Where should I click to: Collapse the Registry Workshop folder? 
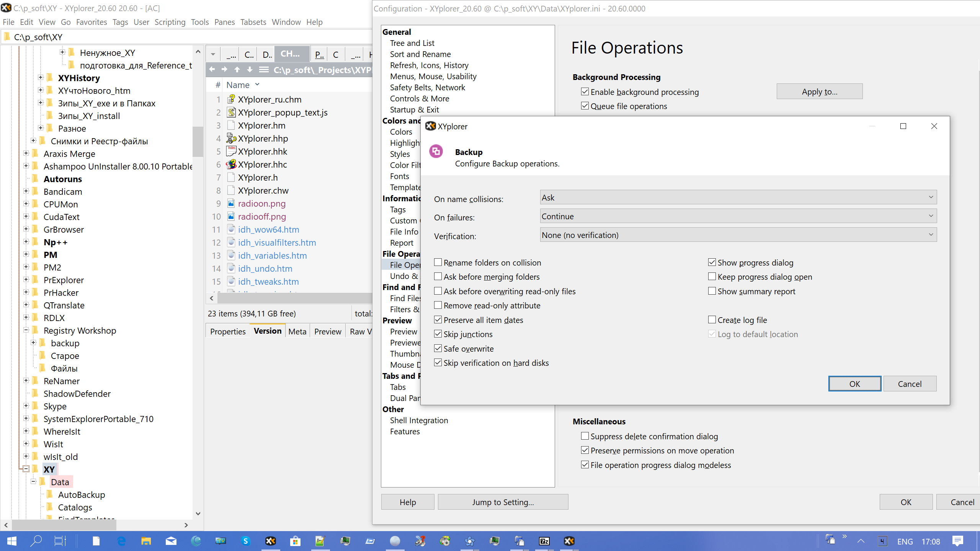(26, 330)
